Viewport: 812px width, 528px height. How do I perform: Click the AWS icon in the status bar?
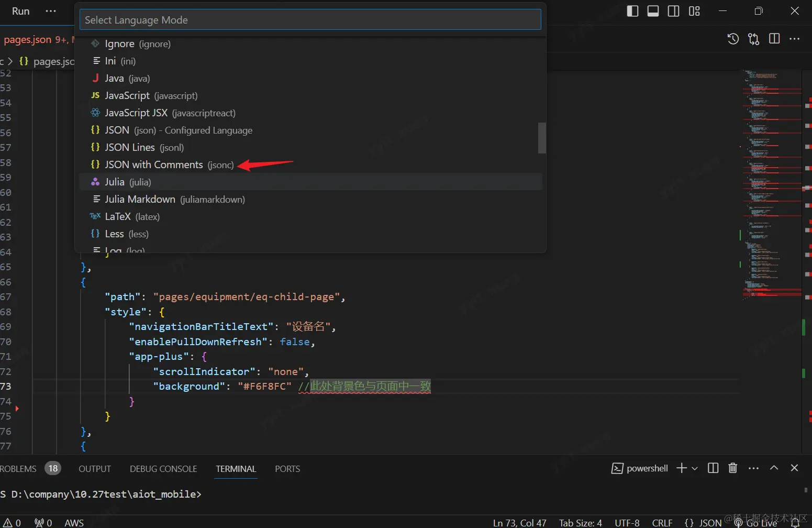click(x=73, y=522)
